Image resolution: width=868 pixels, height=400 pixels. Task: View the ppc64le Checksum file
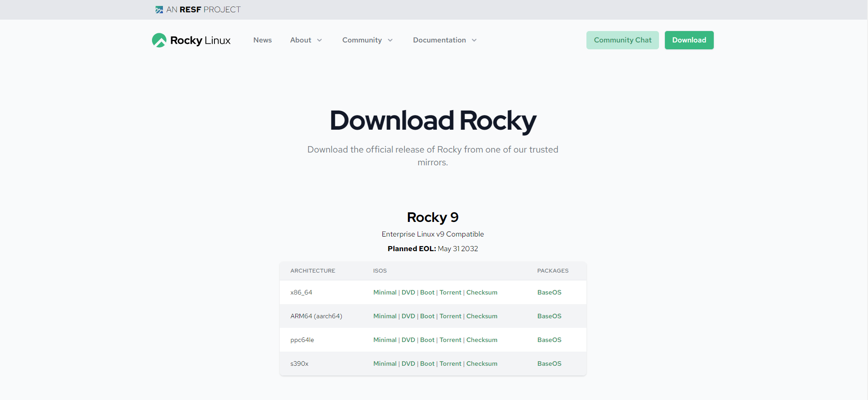pos(481,340)
